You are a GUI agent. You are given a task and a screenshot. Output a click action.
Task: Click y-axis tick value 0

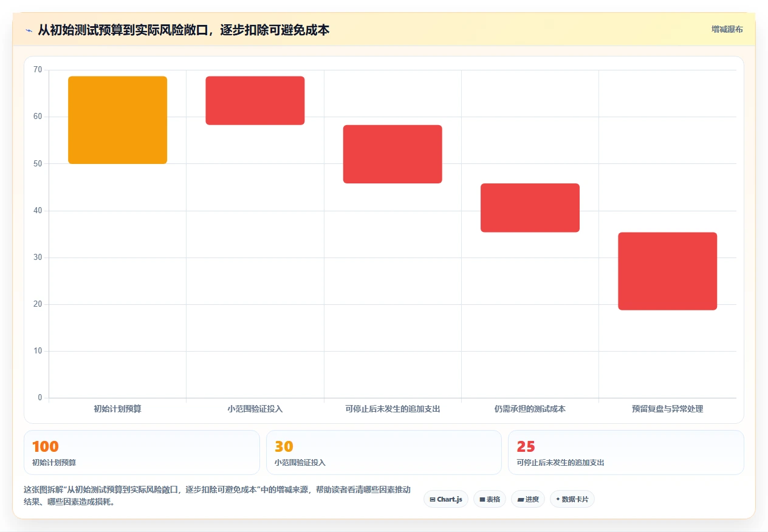pos(40,398)
